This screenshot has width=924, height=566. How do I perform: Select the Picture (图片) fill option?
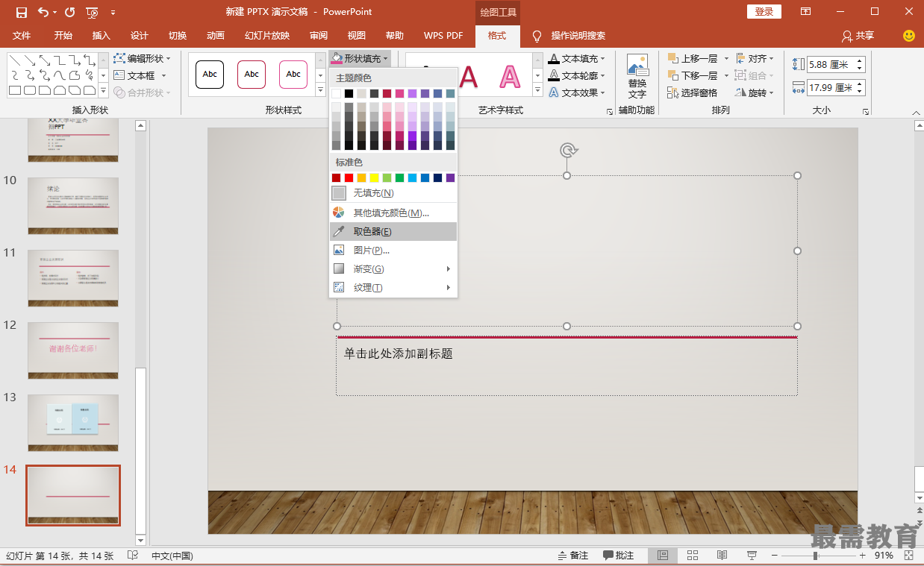coord(393,251)
